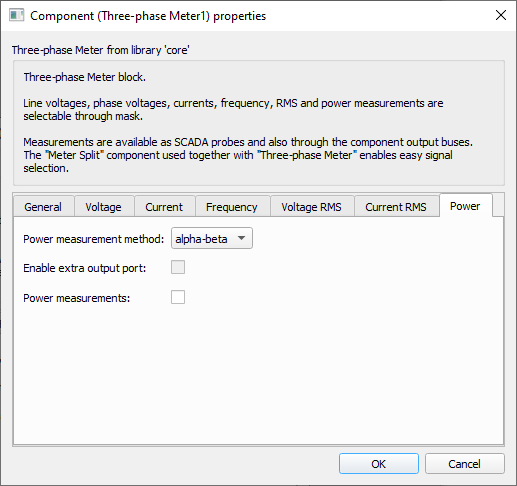Click the Enable extra output port label
Screen dimensions: 517x486
pyautogui.click(x=85, y=268)
